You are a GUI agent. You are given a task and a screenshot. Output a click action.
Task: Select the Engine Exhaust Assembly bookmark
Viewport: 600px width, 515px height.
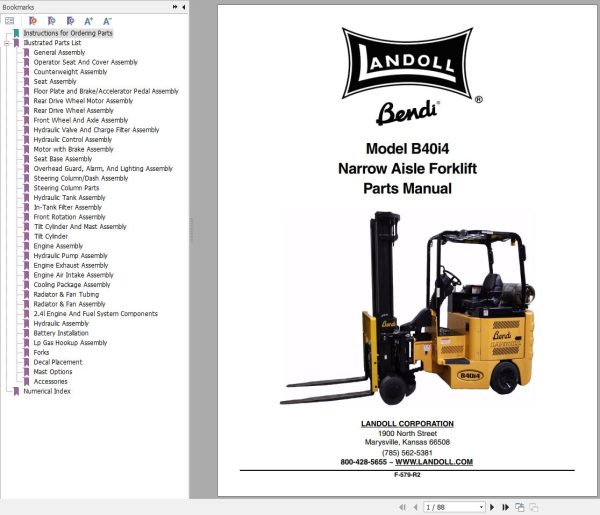pyautogui.click(x=71, y=265)
